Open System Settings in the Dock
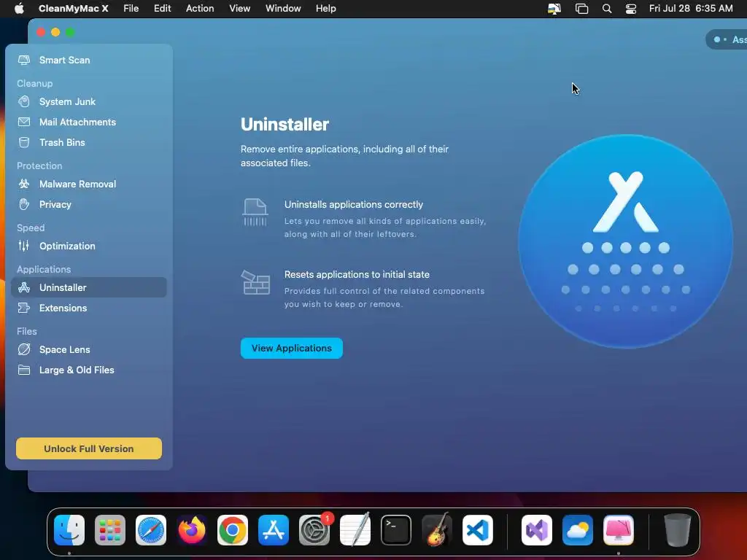 pos(314,530)
